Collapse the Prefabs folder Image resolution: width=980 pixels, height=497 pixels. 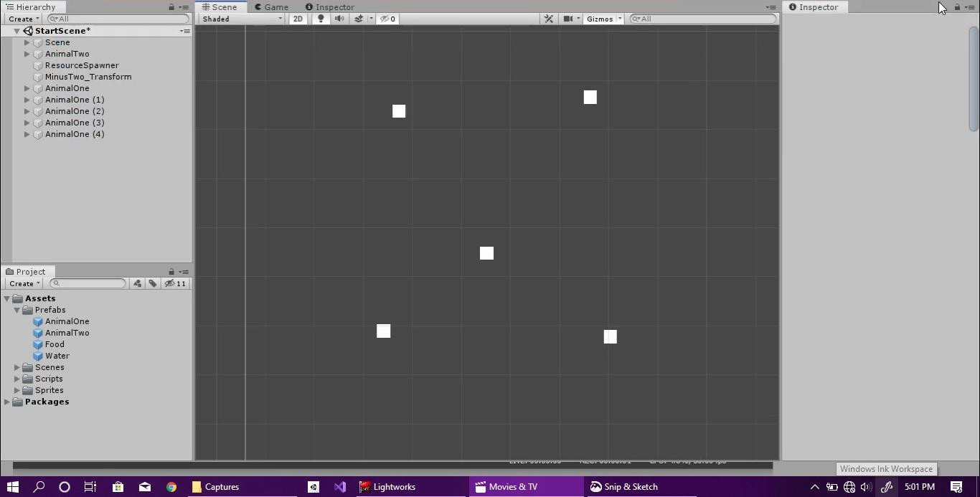pos(17,310)
